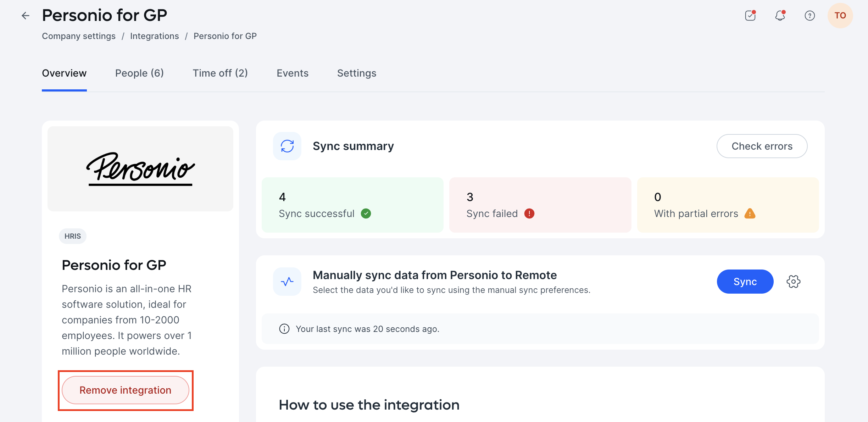
Task: Click Remove integration button
Action: tap(126, 390)
